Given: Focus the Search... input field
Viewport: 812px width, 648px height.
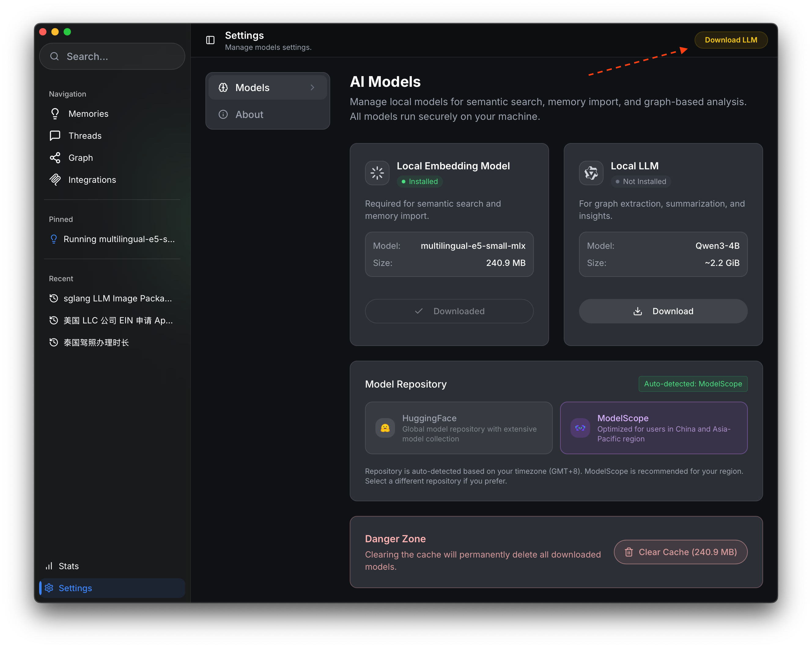Looking at the screenshot, I should 112,57.
